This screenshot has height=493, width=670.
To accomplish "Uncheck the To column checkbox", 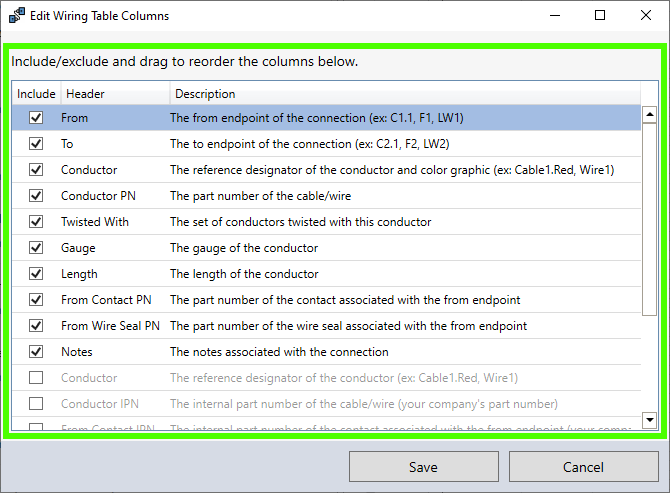I will (x=36, y=144).
